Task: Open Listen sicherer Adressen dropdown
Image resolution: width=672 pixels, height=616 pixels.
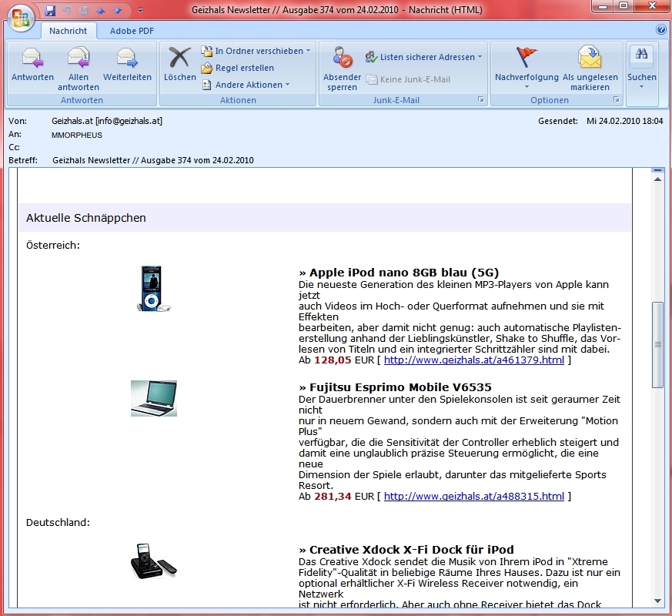Action: click(423, 57)
